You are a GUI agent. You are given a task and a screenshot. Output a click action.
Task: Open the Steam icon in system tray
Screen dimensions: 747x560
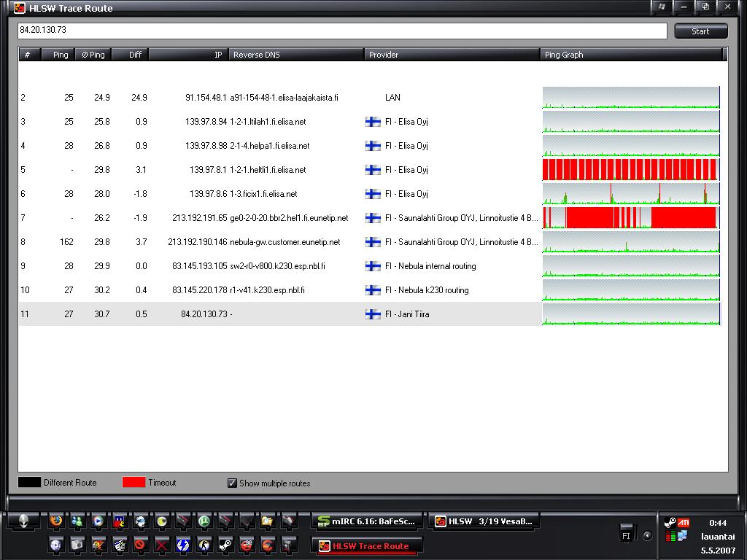670,523
